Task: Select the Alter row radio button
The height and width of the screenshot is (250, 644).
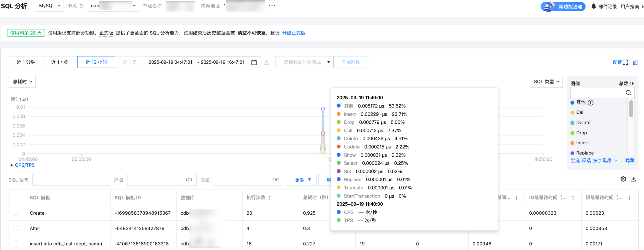Action: pos(16,228)
